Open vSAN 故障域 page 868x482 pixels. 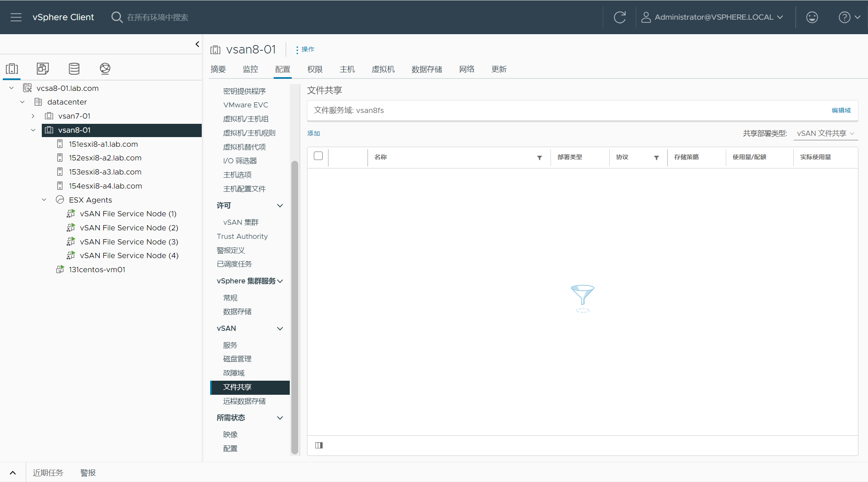(x=234, y=373)
